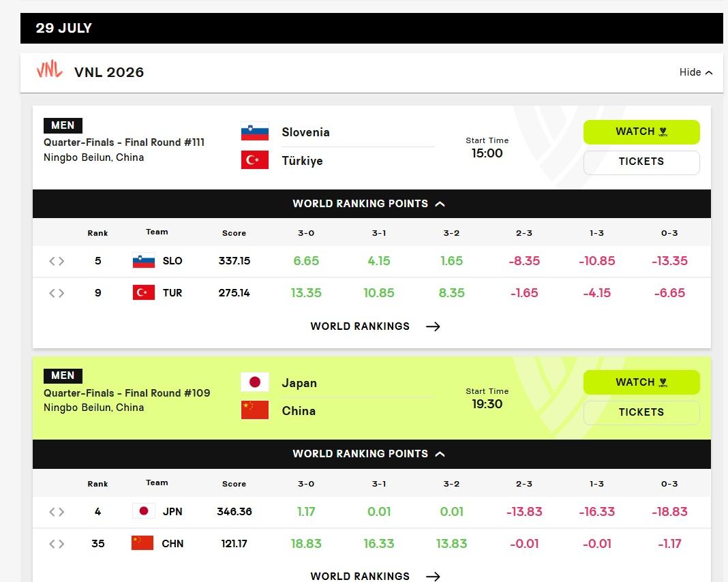Image resolution: width=728 pixels, height=582 pixels.
Task: Click the SLO flag in ranking table
Action: [143, 261]
